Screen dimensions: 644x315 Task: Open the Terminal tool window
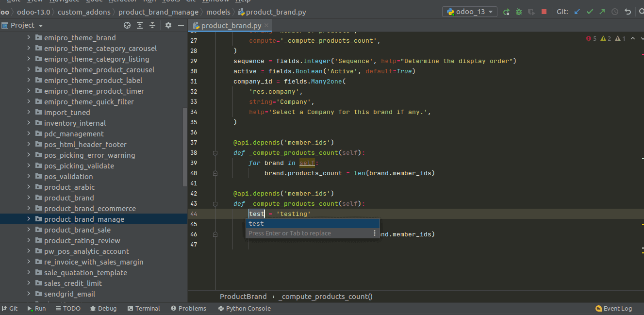pyautogui.click(x=144, y=308)
